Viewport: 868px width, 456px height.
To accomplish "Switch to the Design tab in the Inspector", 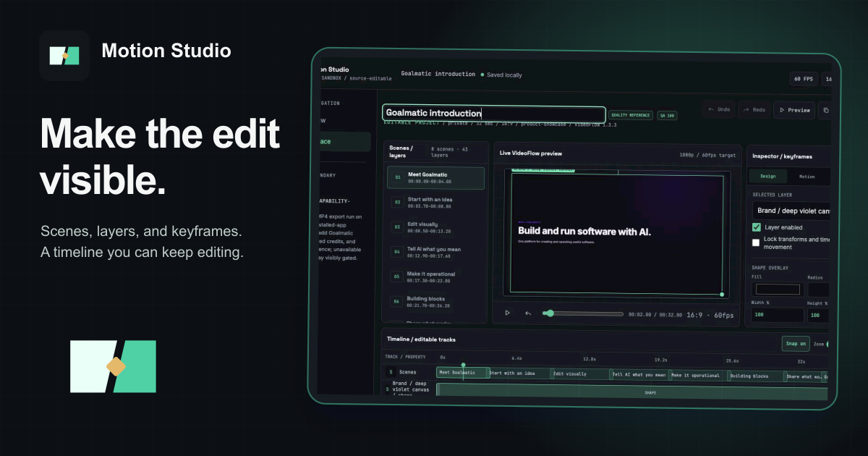I will 767,176.
